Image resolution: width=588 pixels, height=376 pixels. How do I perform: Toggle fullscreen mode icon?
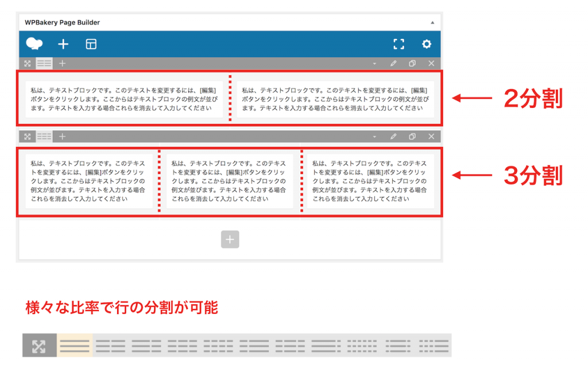399,44
